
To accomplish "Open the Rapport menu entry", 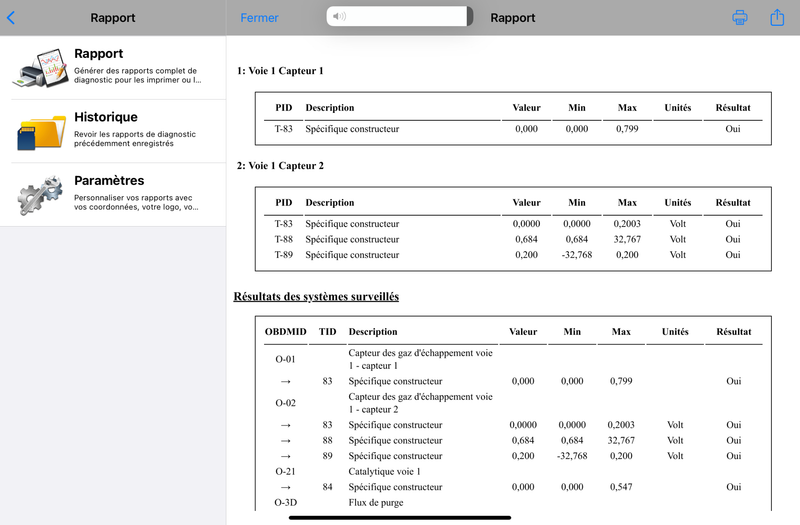I will (113, 67).
